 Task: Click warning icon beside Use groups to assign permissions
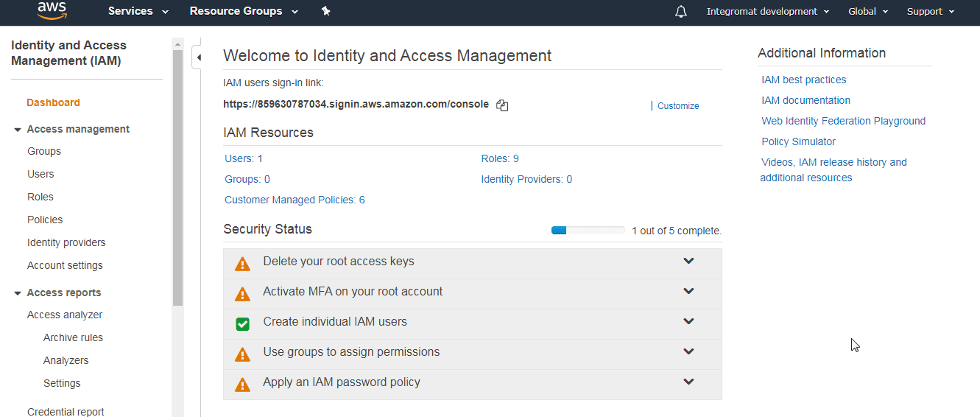click(x=242, y=354)
